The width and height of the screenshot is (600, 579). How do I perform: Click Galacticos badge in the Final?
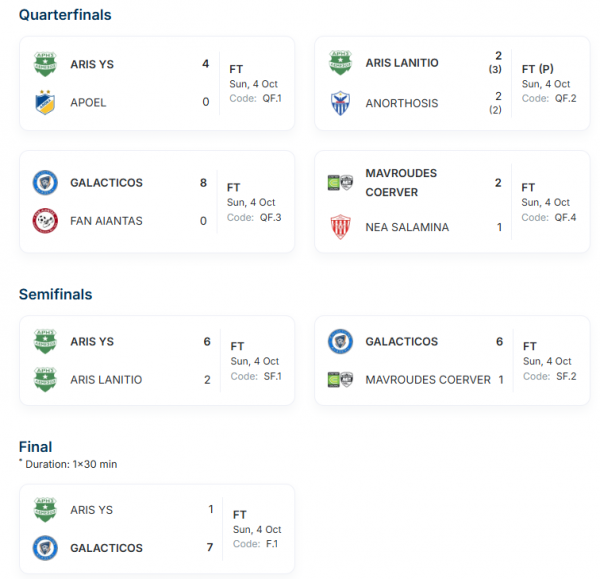click(45, 548)
